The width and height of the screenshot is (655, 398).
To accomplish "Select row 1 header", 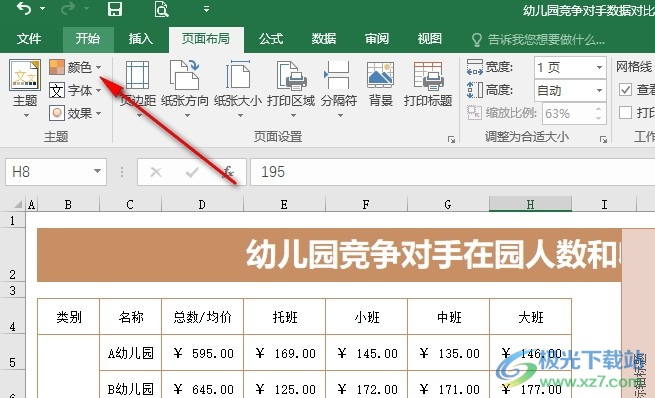I will pos(13,220).
